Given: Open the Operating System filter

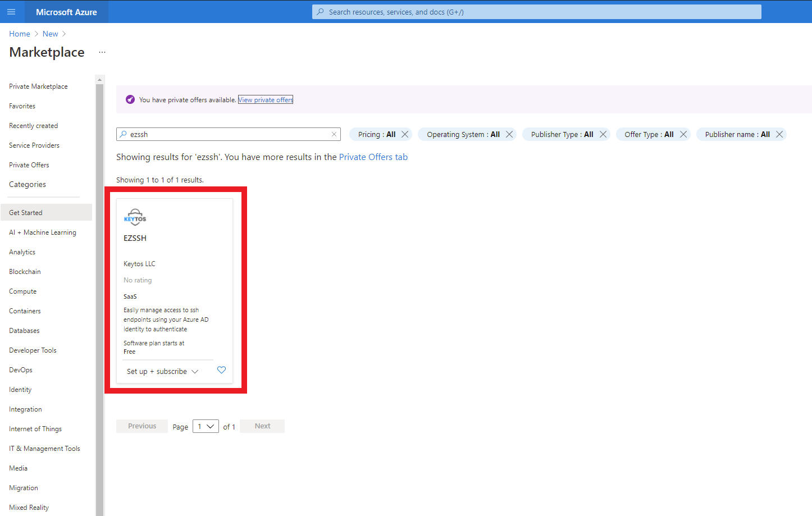Looking at the screenshot, I should point(463,134).
